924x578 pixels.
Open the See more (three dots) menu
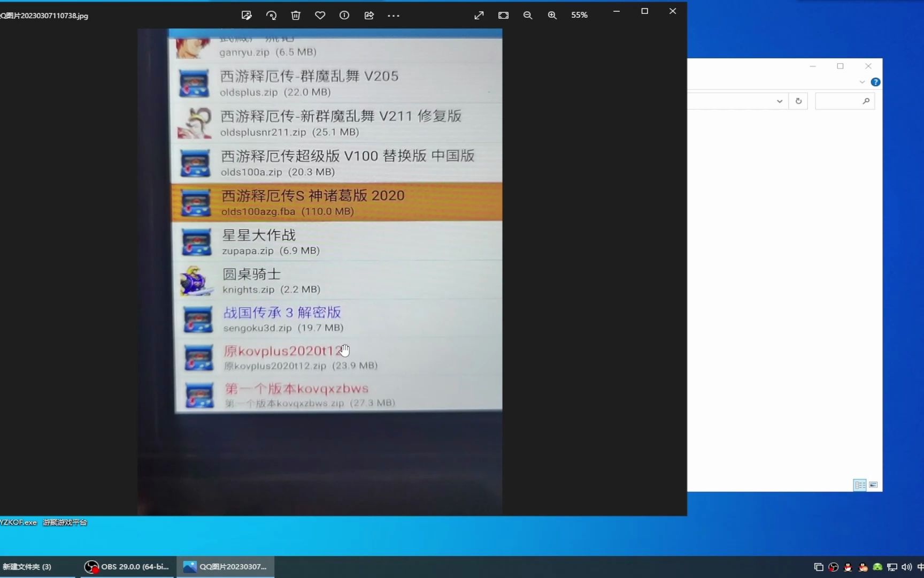click(394, 16)
